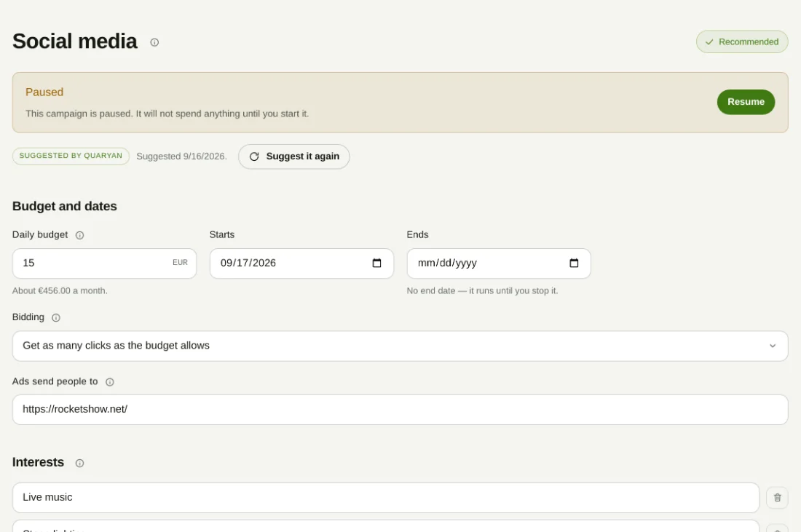
Task: Expand the Bidding dropdown
Action: [400, 346]
